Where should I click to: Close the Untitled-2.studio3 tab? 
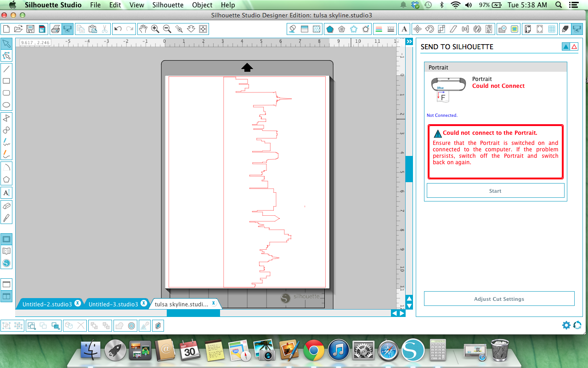(78, 303)
